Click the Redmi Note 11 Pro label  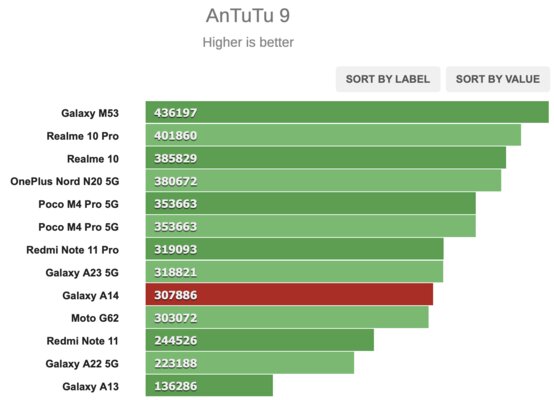(x=72, y=250)
